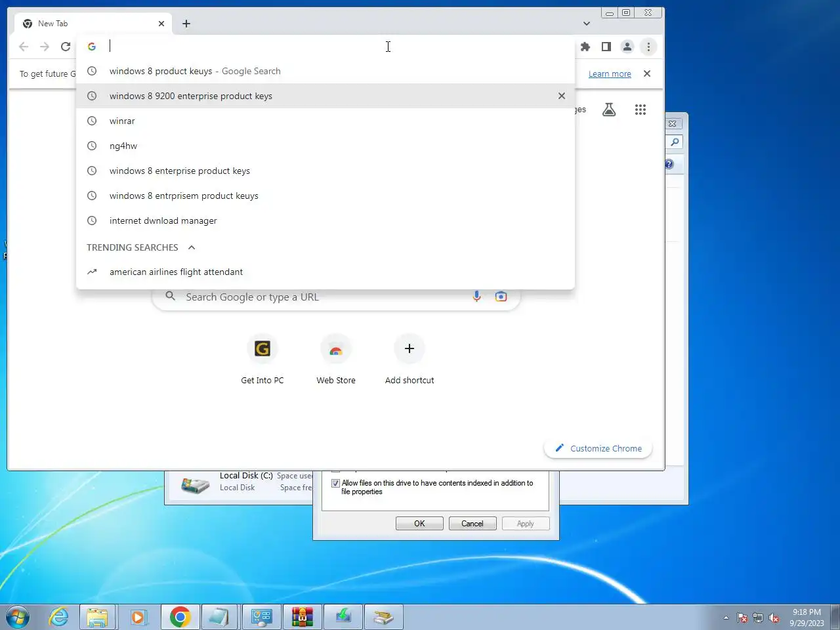The width and height of the screenshot is (840, 630).
Task: Start voice search with the microphone icon
Action: 477,297
